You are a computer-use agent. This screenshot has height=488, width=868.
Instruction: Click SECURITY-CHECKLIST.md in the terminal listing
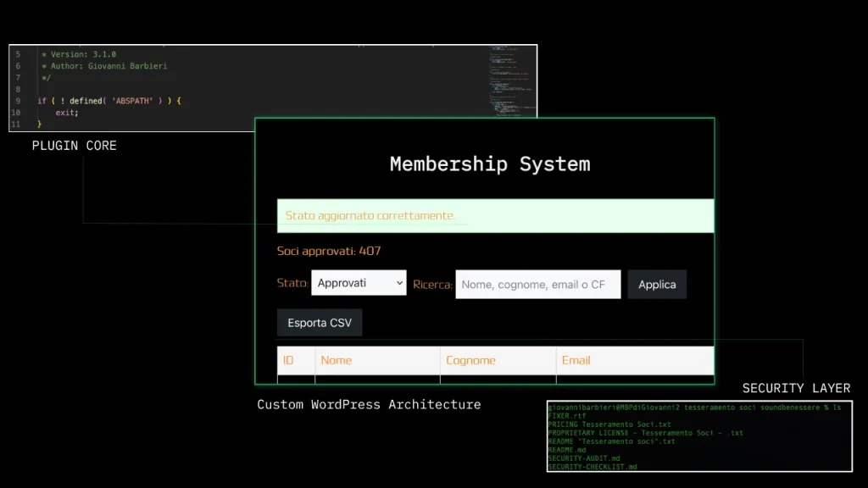point(593,467)
